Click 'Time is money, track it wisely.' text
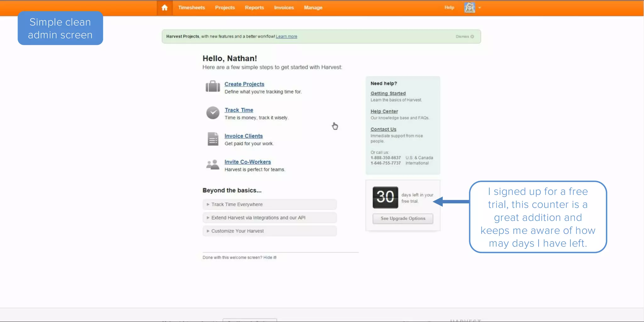This screenshot has width=644, height=322. [x=257, y=118]
